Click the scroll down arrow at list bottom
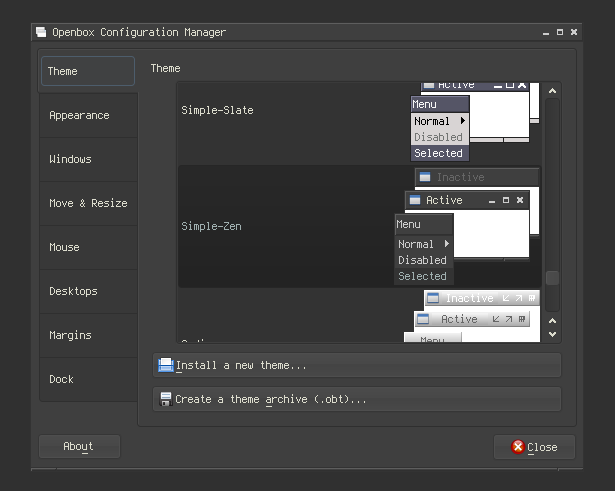 click(553, 335)
